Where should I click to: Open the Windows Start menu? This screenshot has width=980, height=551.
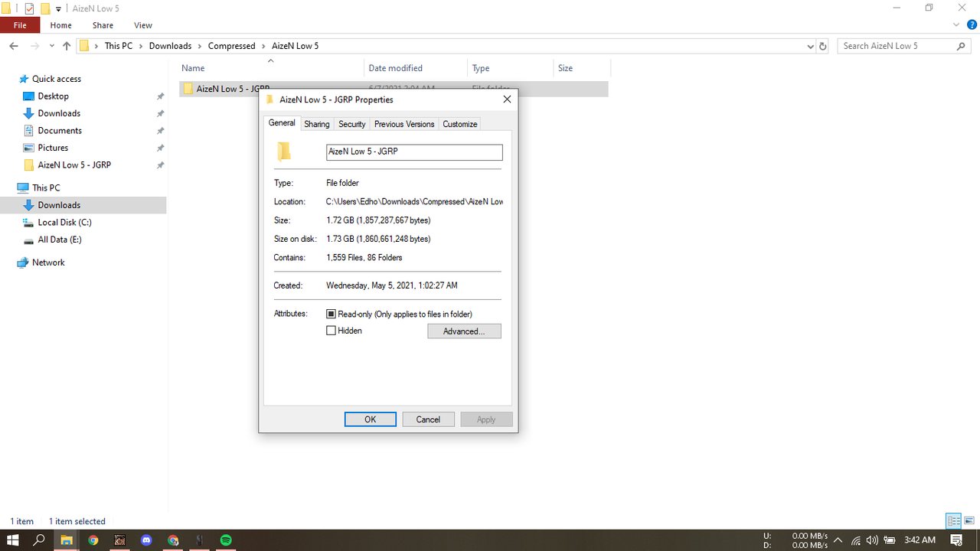[x=13, y=540]
